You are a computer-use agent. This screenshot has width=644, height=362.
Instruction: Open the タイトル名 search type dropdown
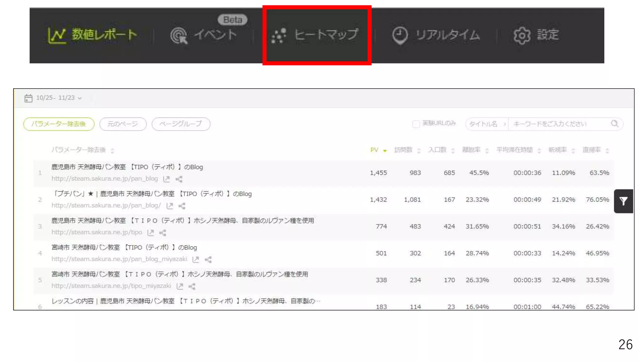click(486, 124)
